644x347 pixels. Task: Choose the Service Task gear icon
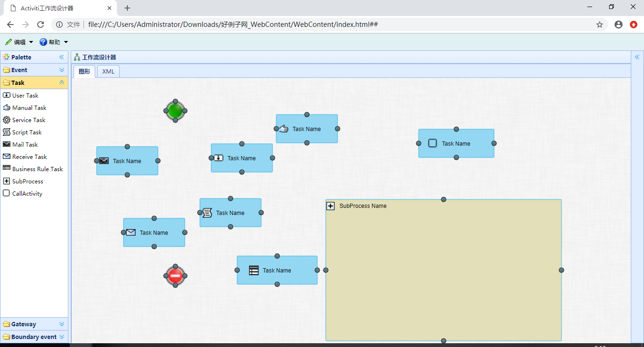[x=7, y=120]
